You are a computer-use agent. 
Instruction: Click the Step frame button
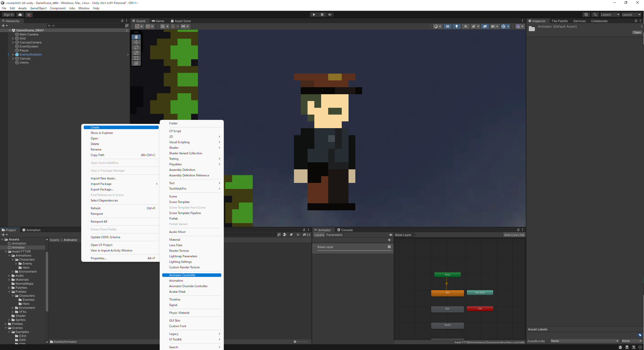pyautogui.click(x=330, y=15)
